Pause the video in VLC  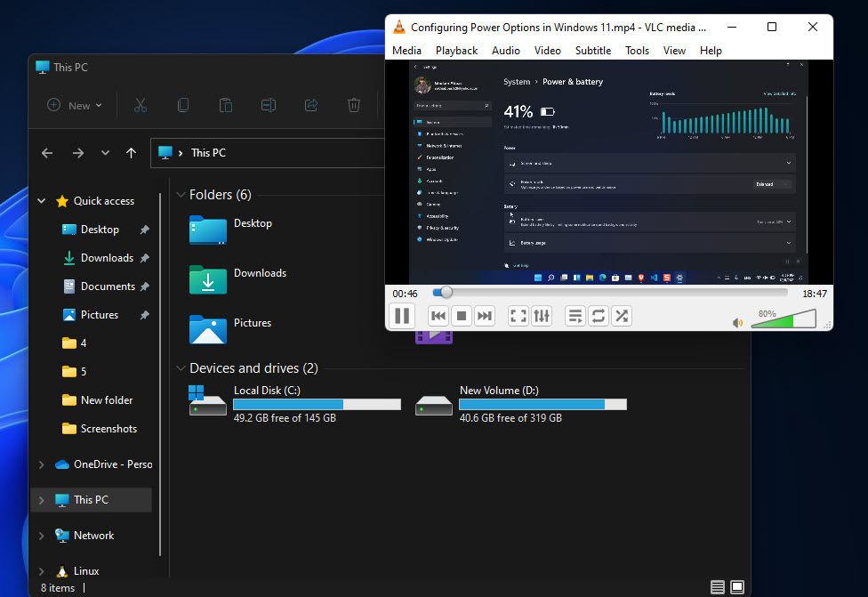click(402, 316)
